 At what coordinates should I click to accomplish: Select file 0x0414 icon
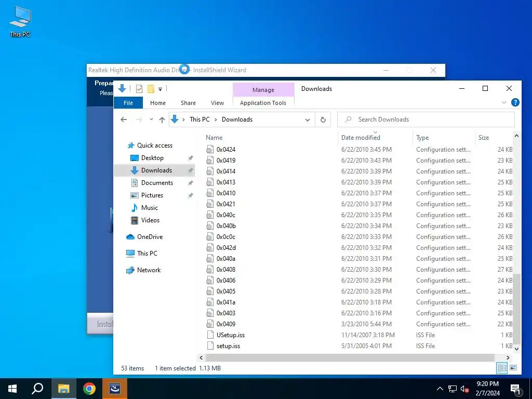pyautogui.click(x=210, y=171)
